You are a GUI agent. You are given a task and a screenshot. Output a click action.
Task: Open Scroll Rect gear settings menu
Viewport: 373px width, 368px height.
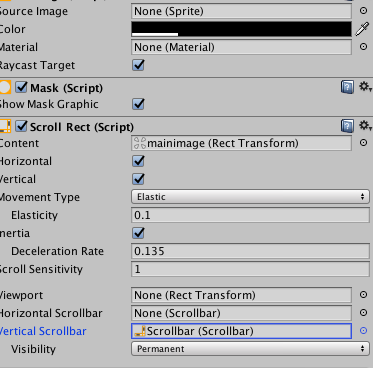365,126
